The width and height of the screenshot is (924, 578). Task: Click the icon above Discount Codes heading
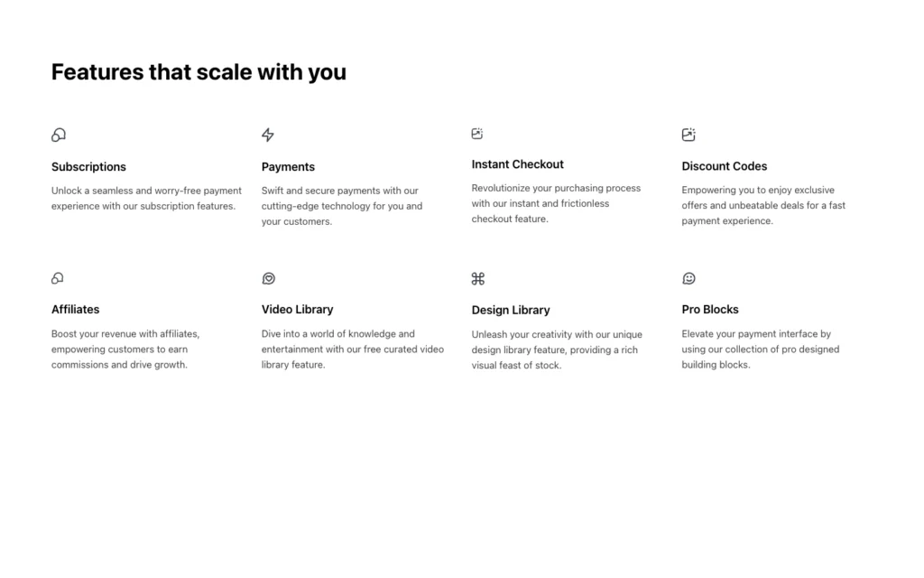coord(688,135)
